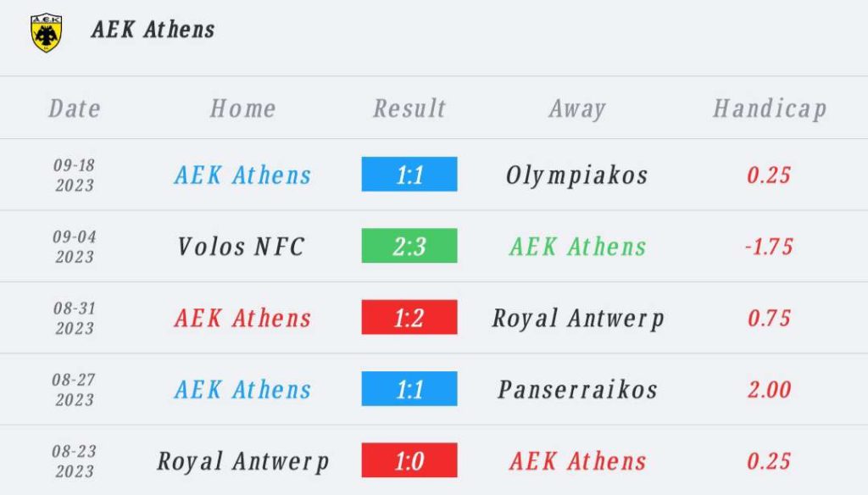
Task: Open the AEK Athens team title
Action: coord(153,30)
